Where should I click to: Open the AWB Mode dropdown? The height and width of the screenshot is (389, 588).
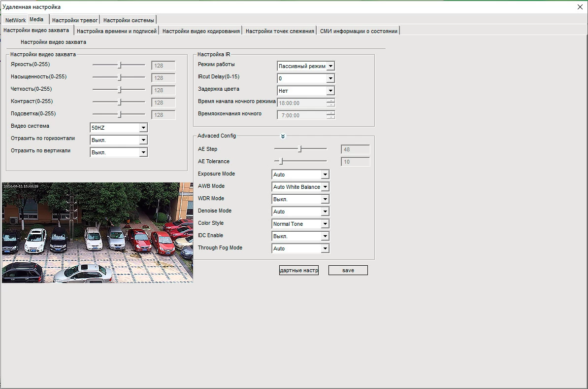pos(300,187)
